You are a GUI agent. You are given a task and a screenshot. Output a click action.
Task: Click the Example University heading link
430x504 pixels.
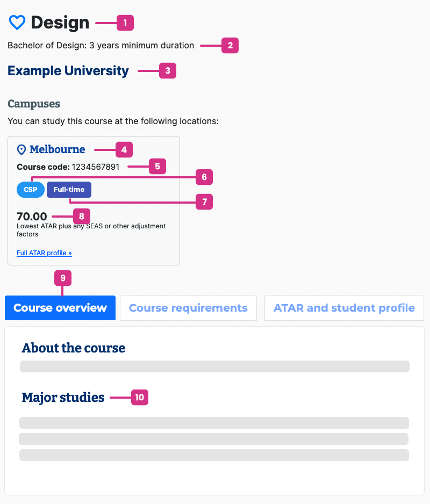pyautogui.click(x=68, y=70)
